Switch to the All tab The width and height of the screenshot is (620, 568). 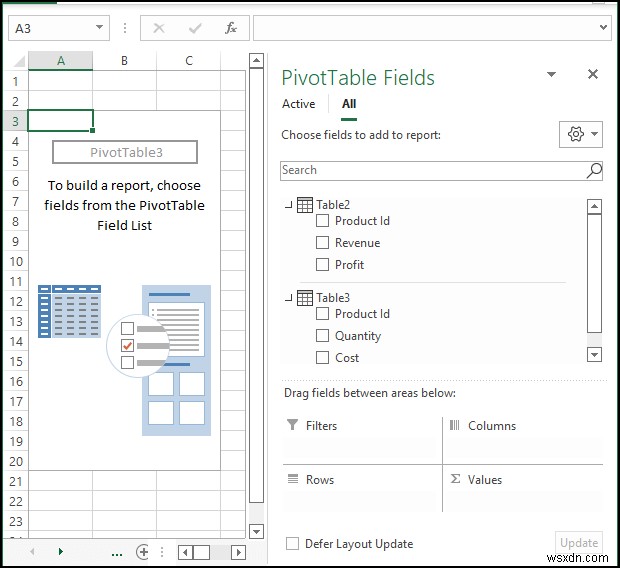pos(349,104)
